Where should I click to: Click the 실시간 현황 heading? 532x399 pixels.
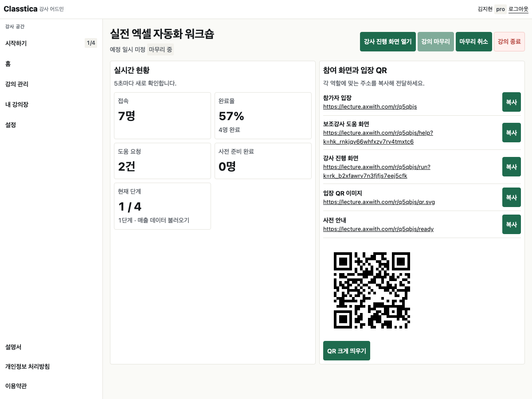(132, 70)
